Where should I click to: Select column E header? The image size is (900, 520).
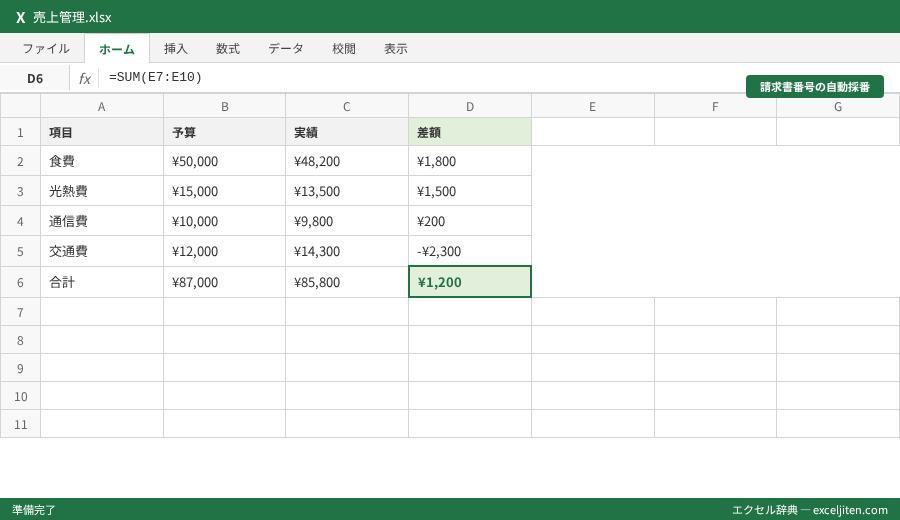pyautogui.click(x=592, y=107)
